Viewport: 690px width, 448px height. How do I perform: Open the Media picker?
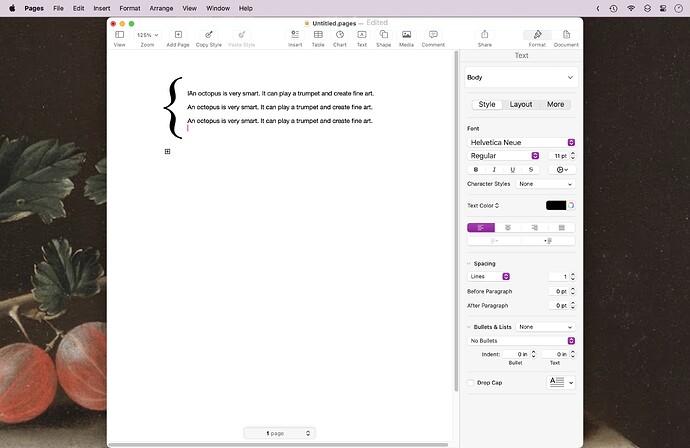pos(407,35)
